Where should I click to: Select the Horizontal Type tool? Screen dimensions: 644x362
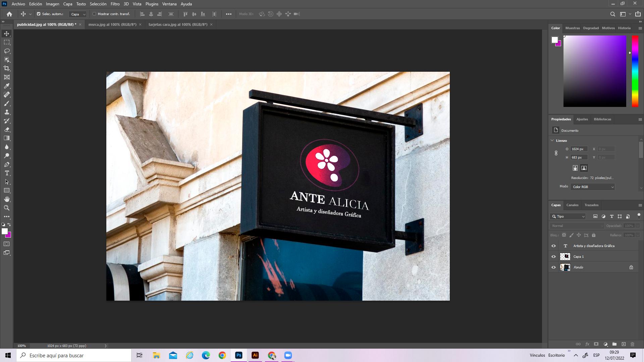7,173
